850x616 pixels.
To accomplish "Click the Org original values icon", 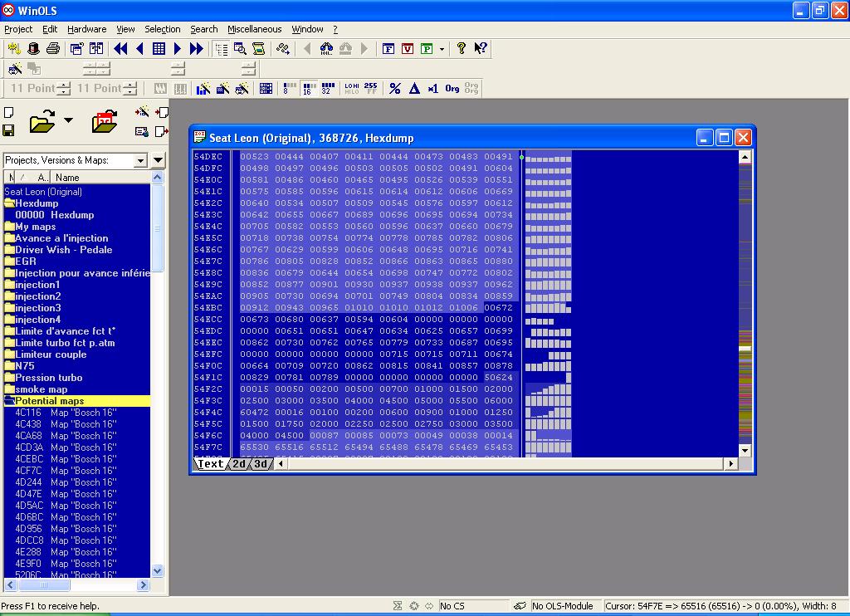I will (x=452, y=88).
